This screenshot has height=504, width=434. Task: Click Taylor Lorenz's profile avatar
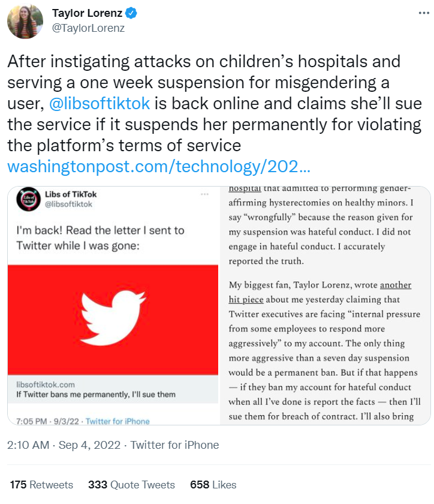point(25,22)
